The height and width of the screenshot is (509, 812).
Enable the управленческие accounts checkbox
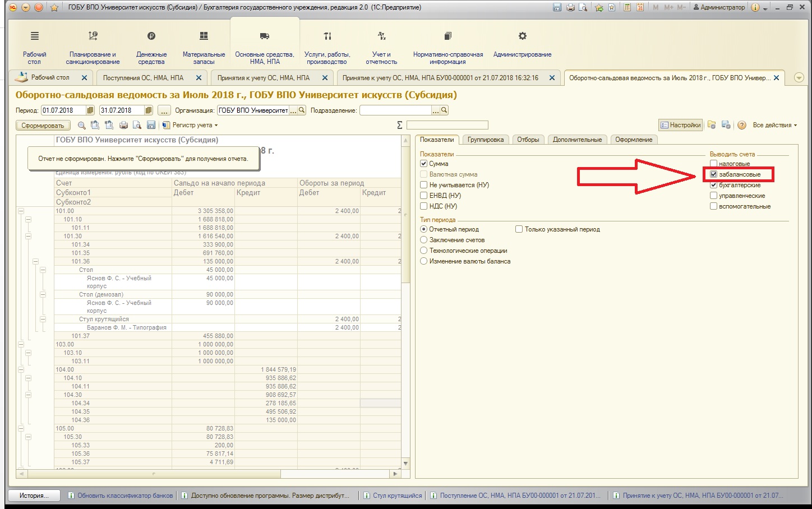click(713, 196)
